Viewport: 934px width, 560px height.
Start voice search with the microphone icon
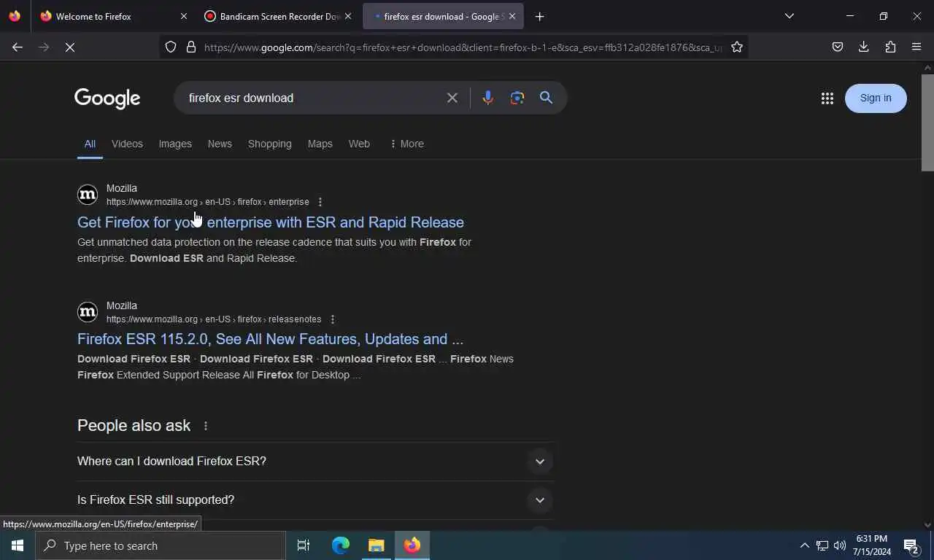point(487,98)
